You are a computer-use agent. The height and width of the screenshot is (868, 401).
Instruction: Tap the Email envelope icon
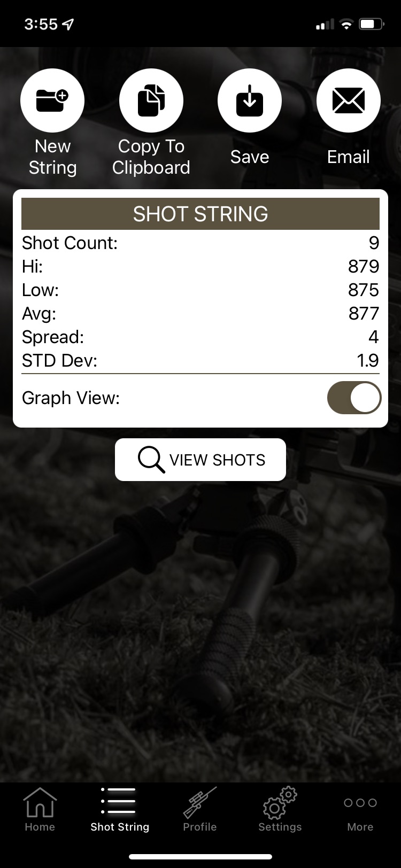point(349,100)
